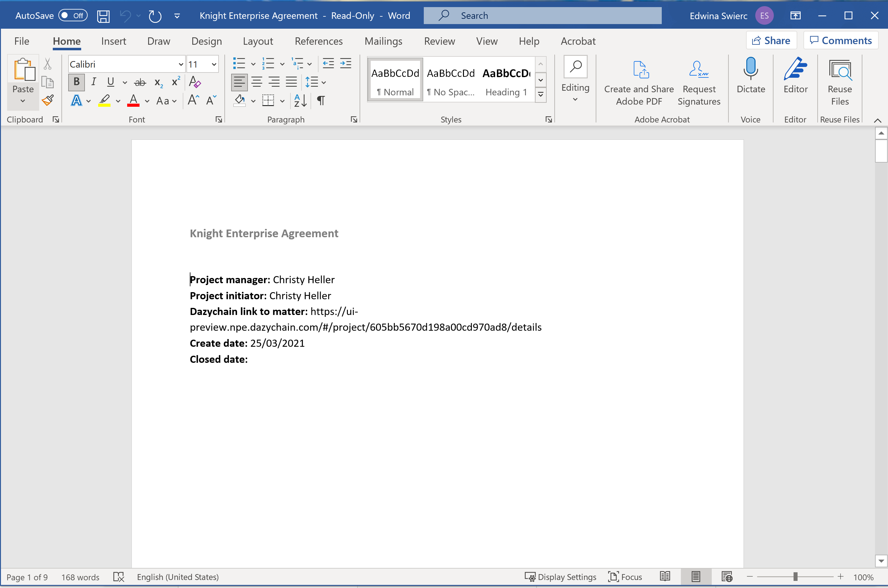This screenshot has height=588, width=888.
Task: Toggle Bold formatting
Action: coord(77,82)
